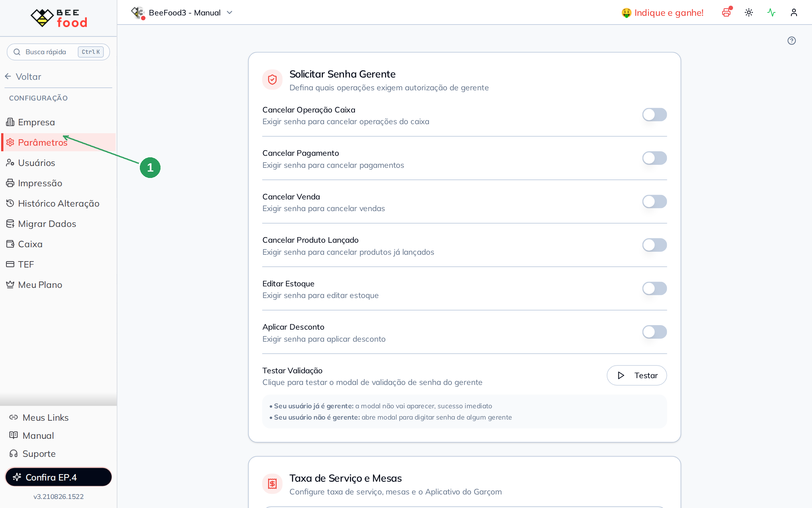Go back with Voltar
812x508 pixels.
click(x=23, y=76)
